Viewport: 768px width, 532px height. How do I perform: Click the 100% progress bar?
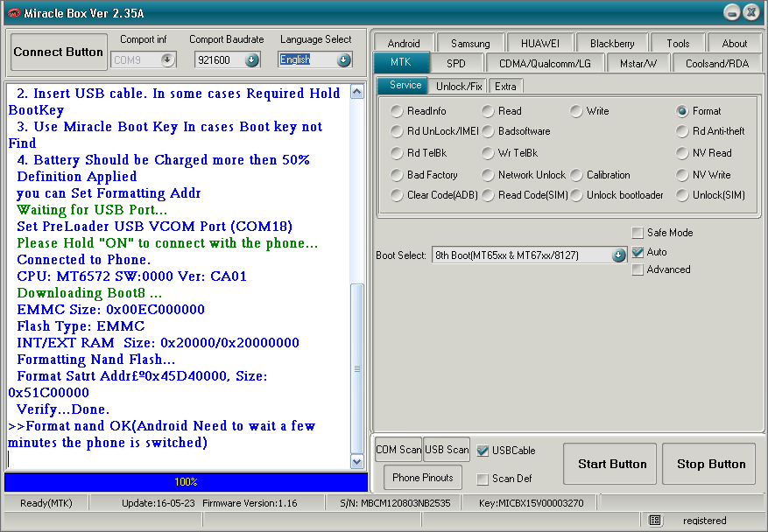[187, 482]
